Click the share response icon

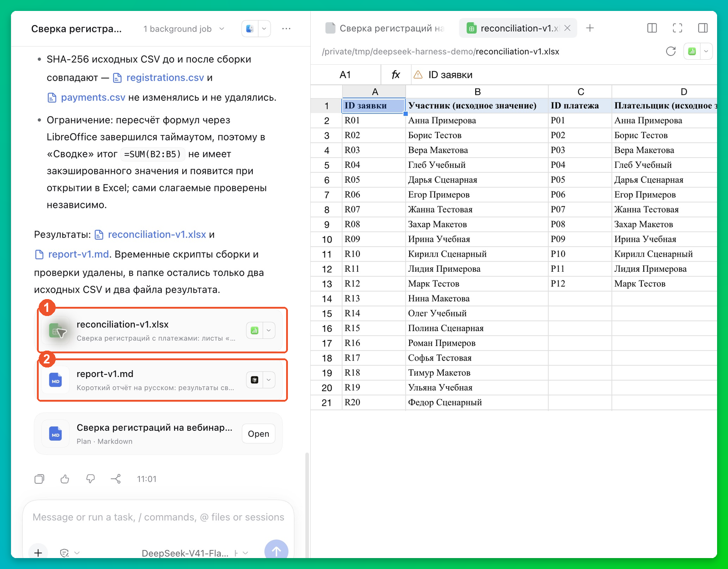coord(116,479)
